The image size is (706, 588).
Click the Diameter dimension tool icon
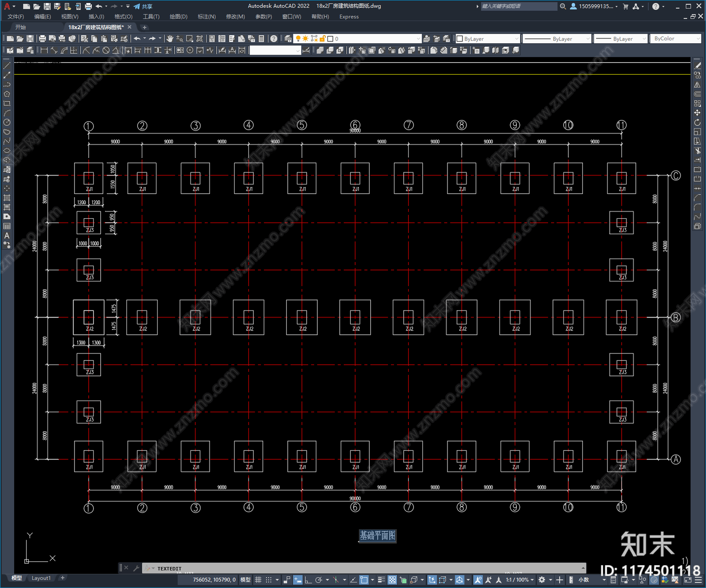tap(106, 50)
